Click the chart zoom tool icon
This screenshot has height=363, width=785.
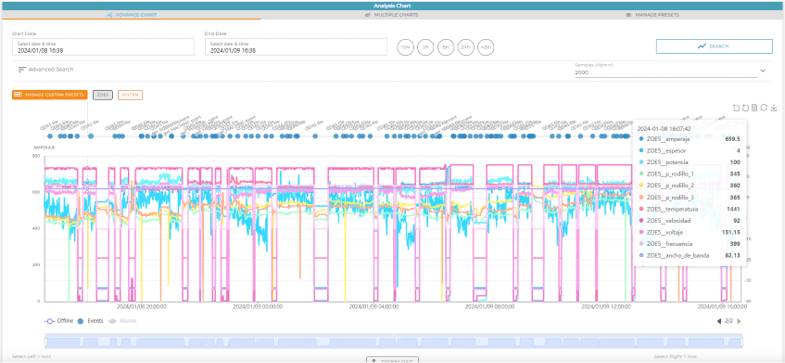click(736, 107)
